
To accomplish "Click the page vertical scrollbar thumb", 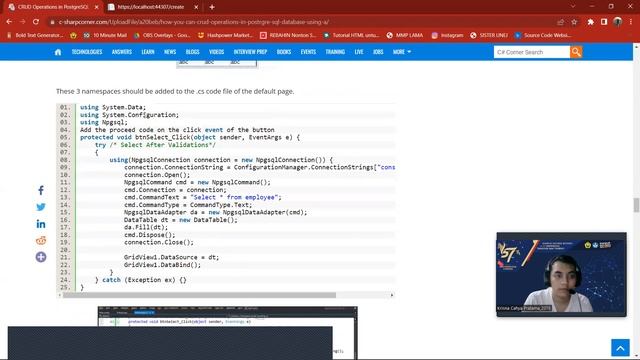I will tap(636, 205).
